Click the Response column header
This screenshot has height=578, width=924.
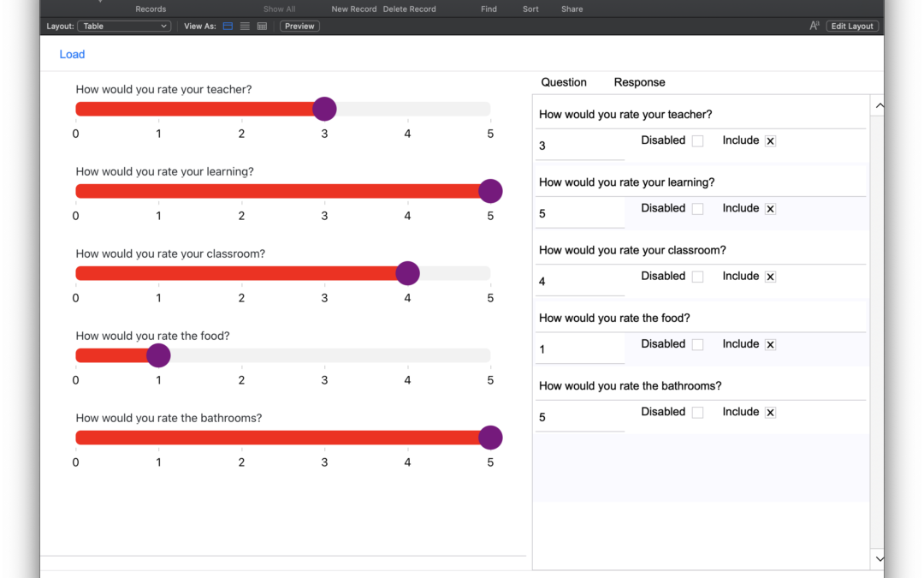point(639,82)
